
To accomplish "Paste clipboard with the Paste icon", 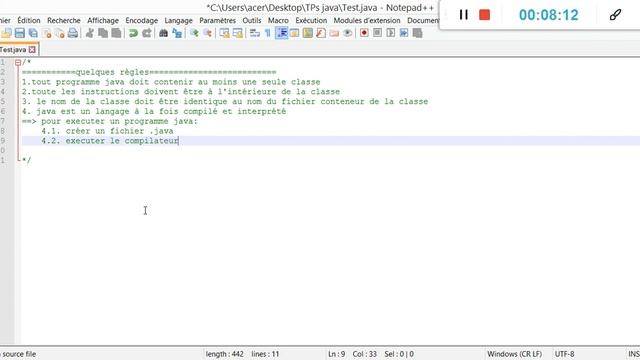I will 116,33.
